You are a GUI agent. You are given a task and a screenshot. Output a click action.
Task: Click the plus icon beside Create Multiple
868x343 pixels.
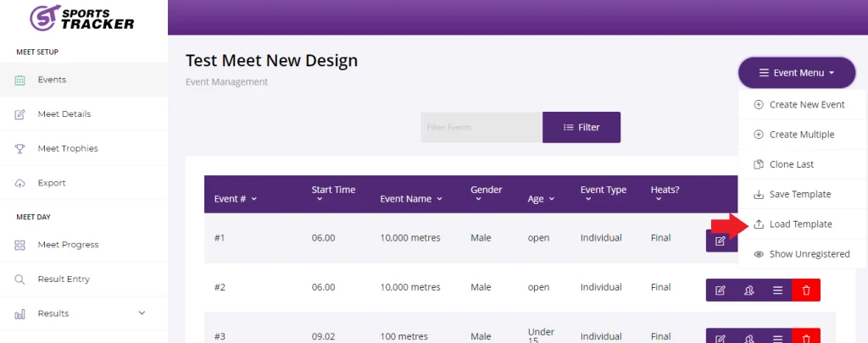[x=759, y=135]
